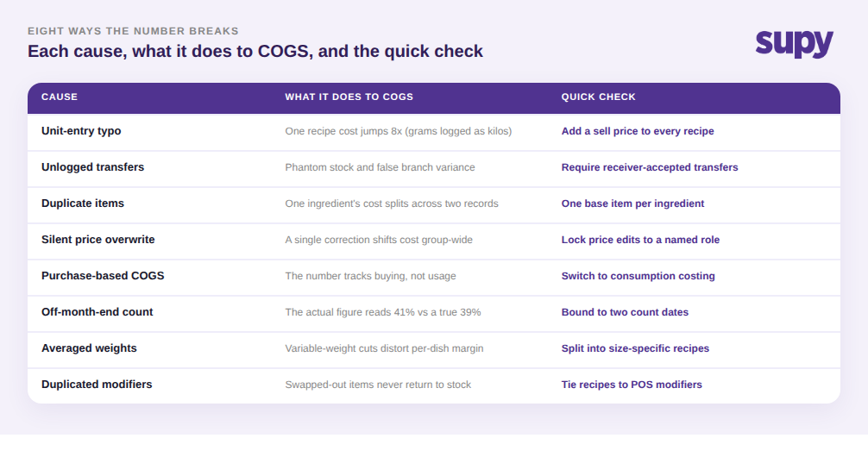Viewport: 868px width, 457px height.
Task: Click the supy logo
Action: click(x=795, y=44)
